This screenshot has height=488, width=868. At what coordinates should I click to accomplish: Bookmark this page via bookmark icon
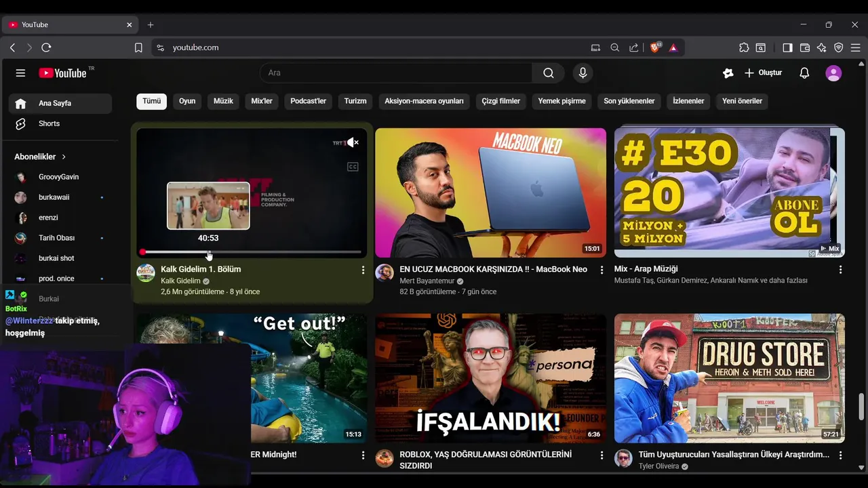pyautogui.click(x=138, y=47)
